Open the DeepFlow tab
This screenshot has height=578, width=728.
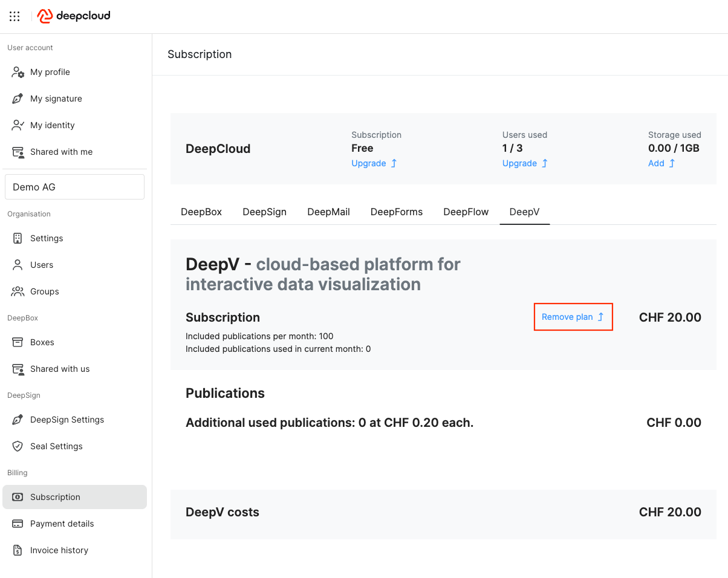tap(466, 212)
